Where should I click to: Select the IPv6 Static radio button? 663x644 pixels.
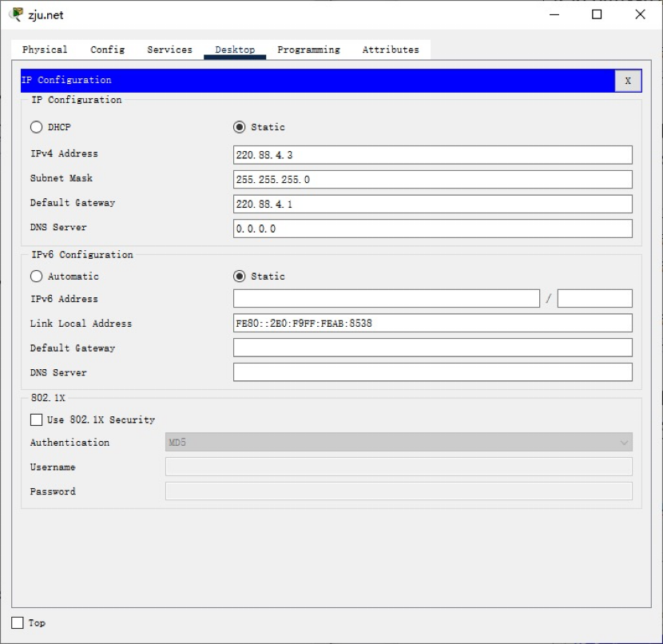click(240, 276)
